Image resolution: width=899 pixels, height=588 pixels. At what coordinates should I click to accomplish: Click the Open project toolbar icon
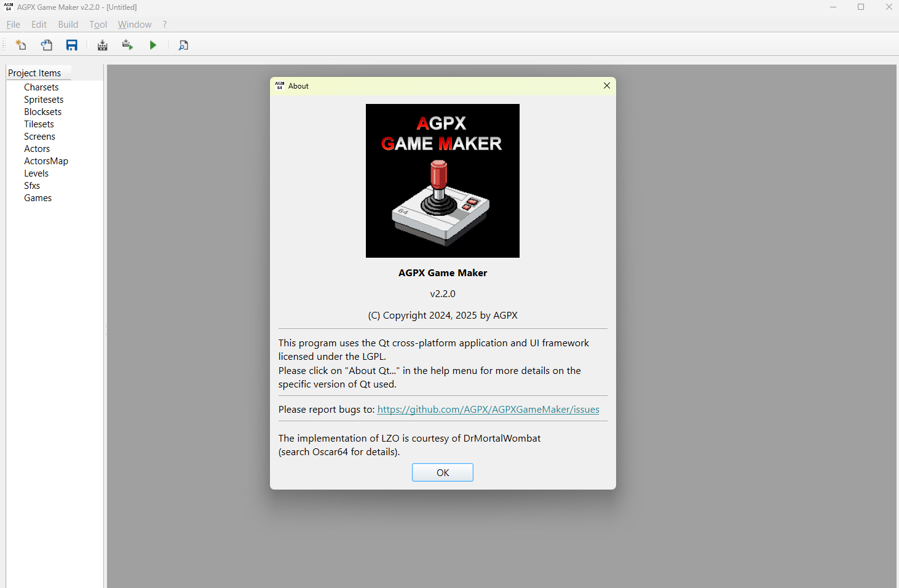[47, 45]
